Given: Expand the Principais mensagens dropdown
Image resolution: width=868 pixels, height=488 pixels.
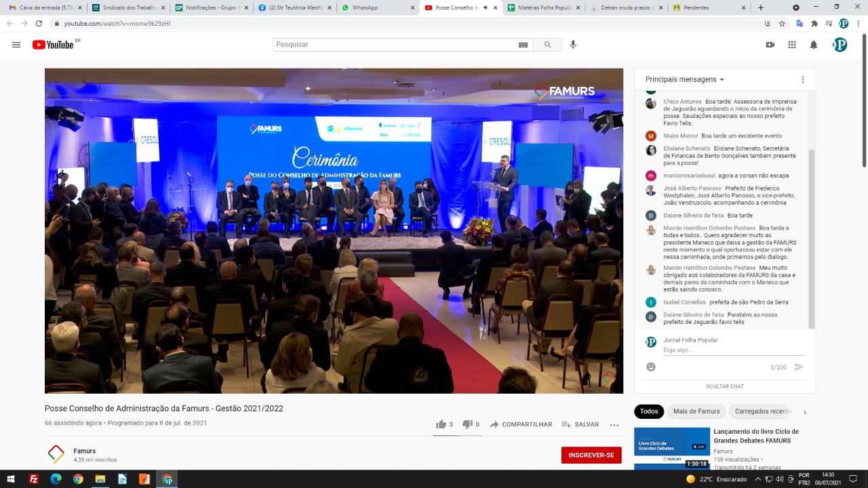Looking at the screenshot, I should click(685, 79).
